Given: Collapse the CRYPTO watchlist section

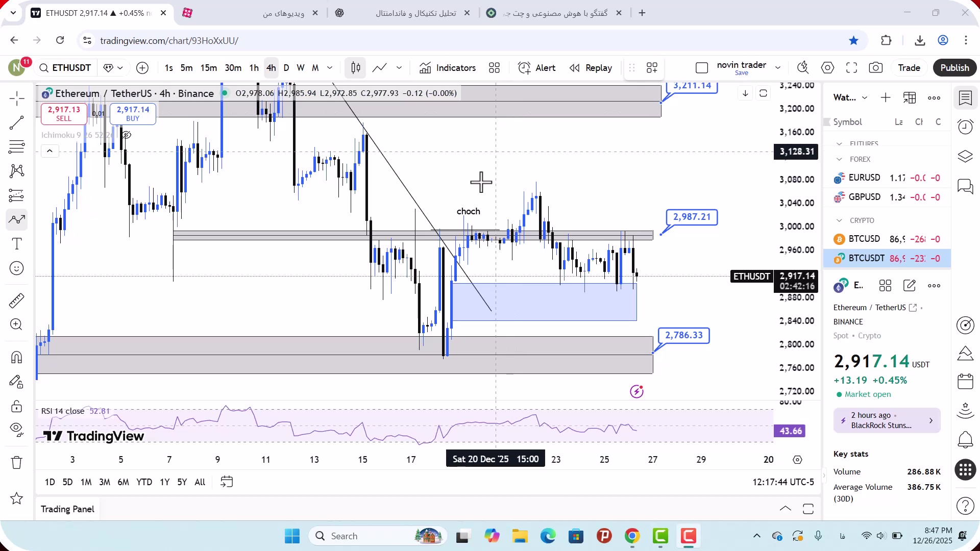Looking at the screenshot, I should point(839,220).
